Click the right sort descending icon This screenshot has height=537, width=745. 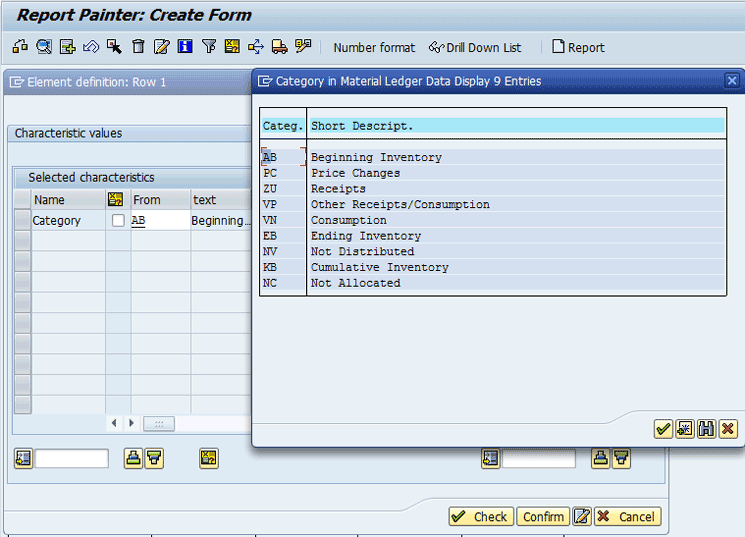[x=621, y=458]
